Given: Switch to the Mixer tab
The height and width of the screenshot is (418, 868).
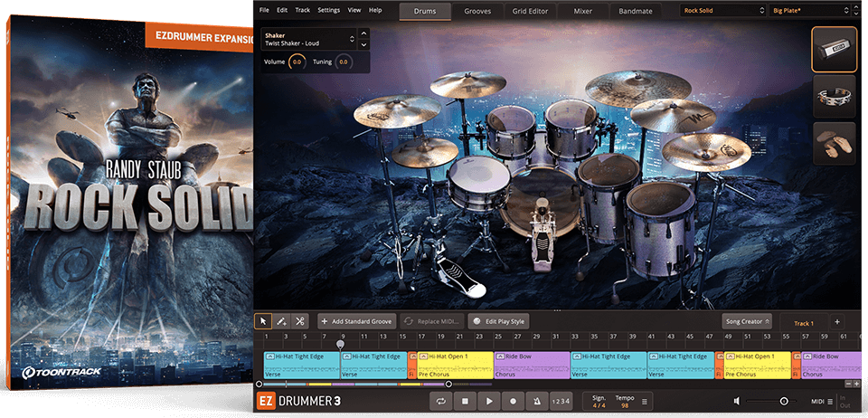Looking at the screenshot, I should pos(583,11).
